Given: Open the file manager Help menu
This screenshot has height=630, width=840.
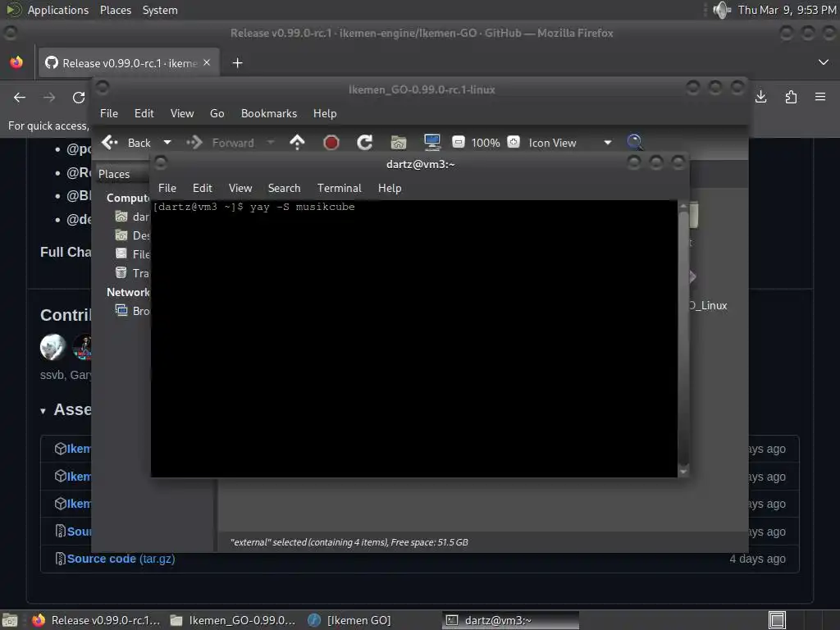Looking at the screenshot, I should 325,113.
